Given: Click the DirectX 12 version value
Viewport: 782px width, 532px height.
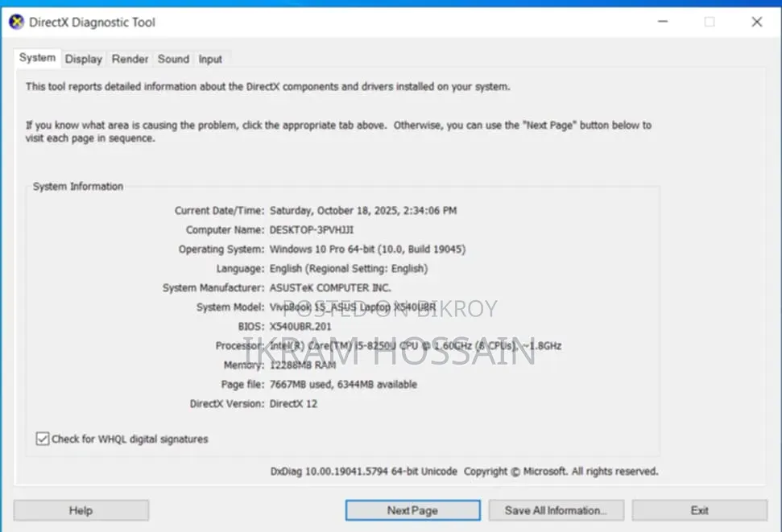Looking at the screenshot, I should [x=293, y=403].
